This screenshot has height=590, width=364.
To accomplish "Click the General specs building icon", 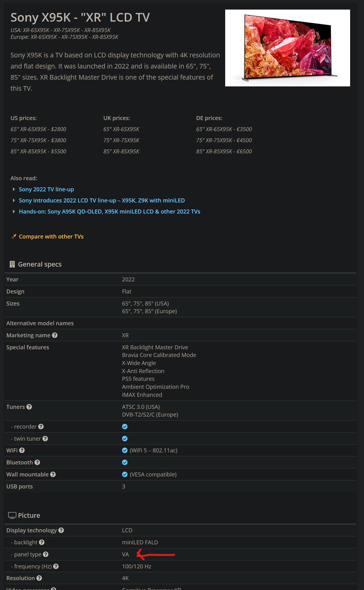I will click(x=12, y=264).
